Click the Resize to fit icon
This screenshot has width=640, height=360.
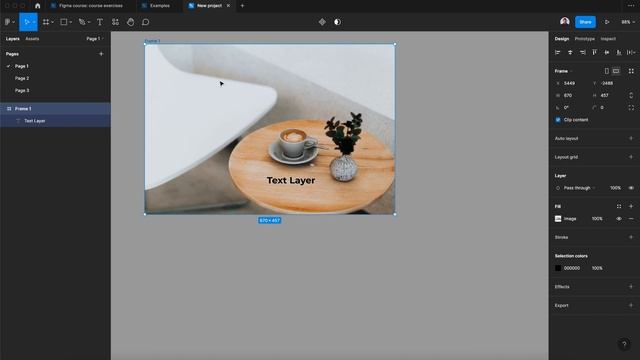pos(631,71)
